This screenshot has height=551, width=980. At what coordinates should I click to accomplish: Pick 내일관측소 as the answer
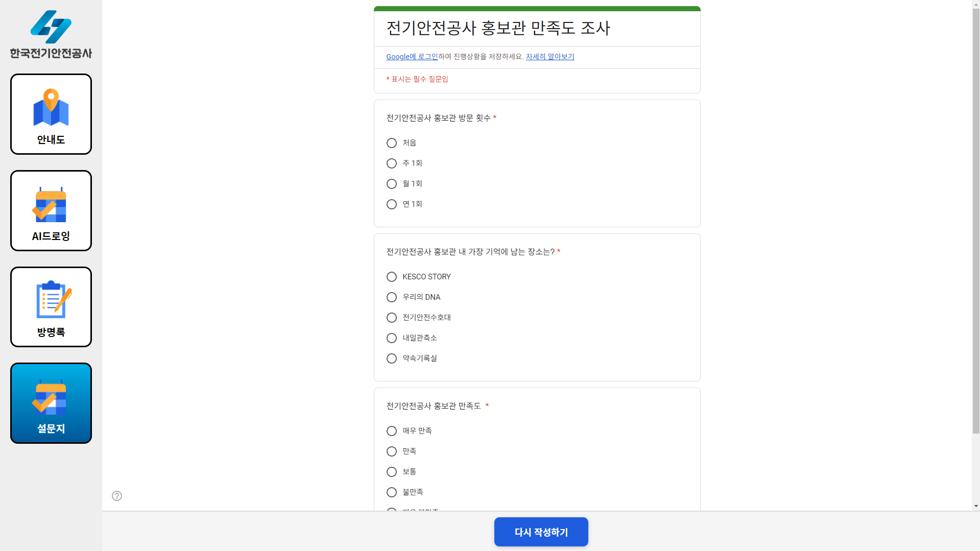(392, 338)
